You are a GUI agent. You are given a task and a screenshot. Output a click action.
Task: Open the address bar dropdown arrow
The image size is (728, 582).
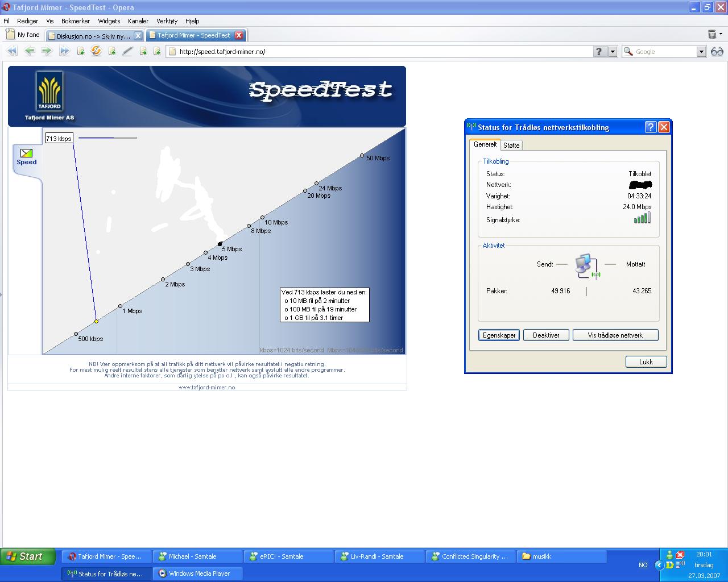click(613, 51)
